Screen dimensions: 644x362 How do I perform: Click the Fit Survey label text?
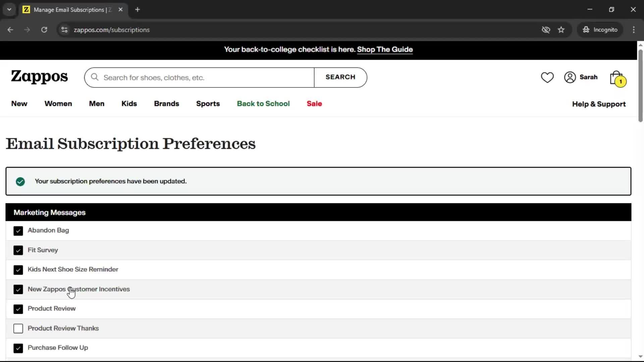43,250
